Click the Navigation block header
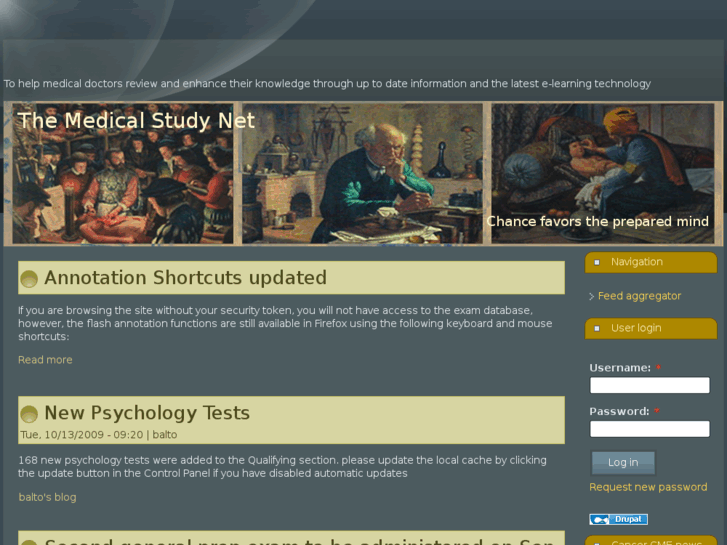This screenshot has width=727, height=545. [651, 263]
